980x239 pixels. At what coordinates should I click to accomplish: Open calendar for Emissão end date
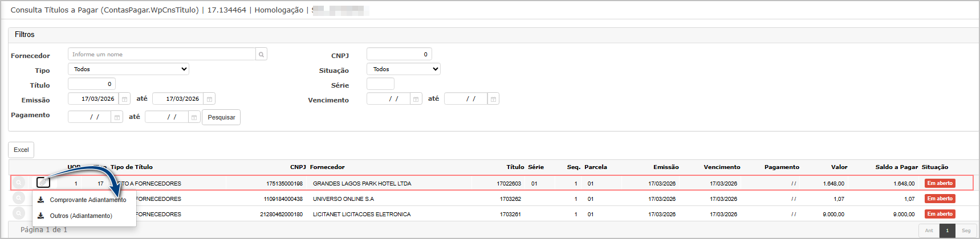(x=209, y=99)
